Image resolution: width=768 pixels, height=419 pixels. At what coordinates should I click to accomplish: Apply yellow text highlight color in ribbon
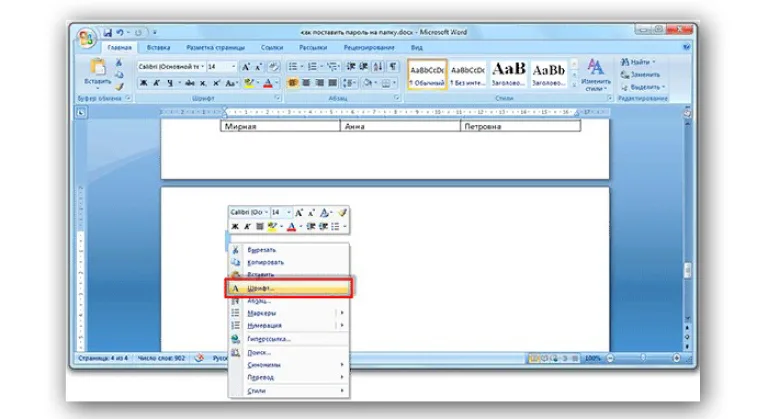click(249, 83)
